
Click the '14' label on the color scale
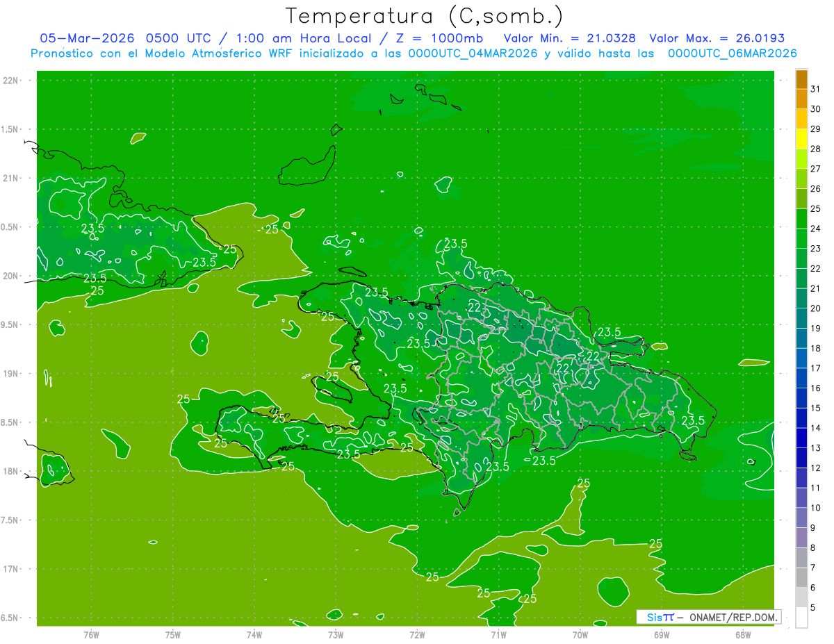click(815, 428)
